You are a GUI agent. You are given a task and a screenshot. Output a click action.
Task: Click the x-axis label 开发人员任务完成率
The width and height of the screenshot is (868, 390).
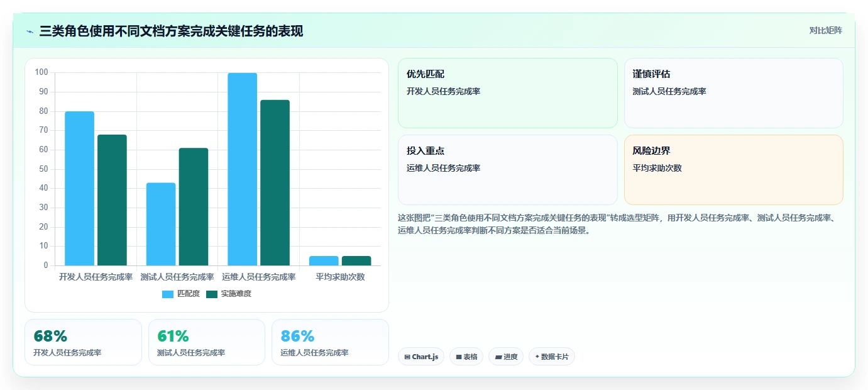(96, 277)
